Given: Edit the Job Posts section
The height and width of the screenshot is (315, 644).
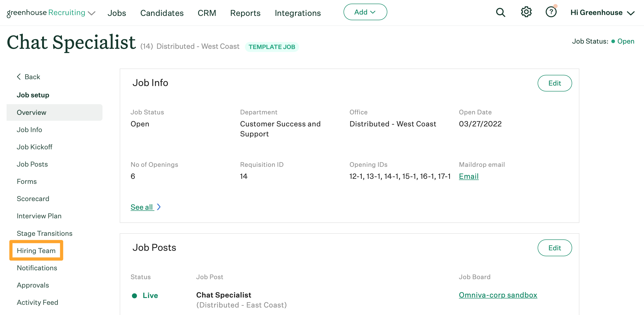Looking at the screenshot, I should tap(554, 248).
